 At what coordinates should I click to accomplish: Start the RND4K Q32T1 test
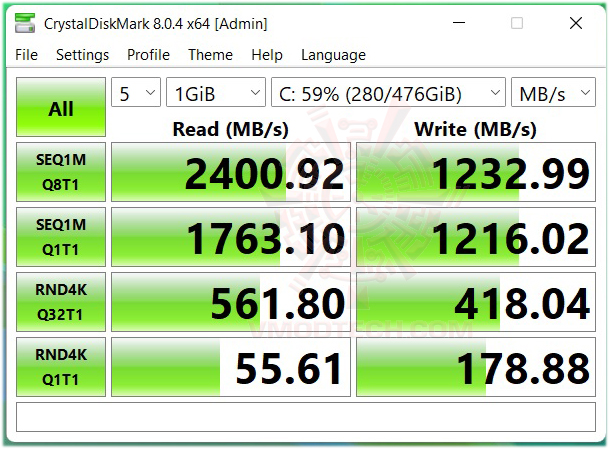pos(61,302)
